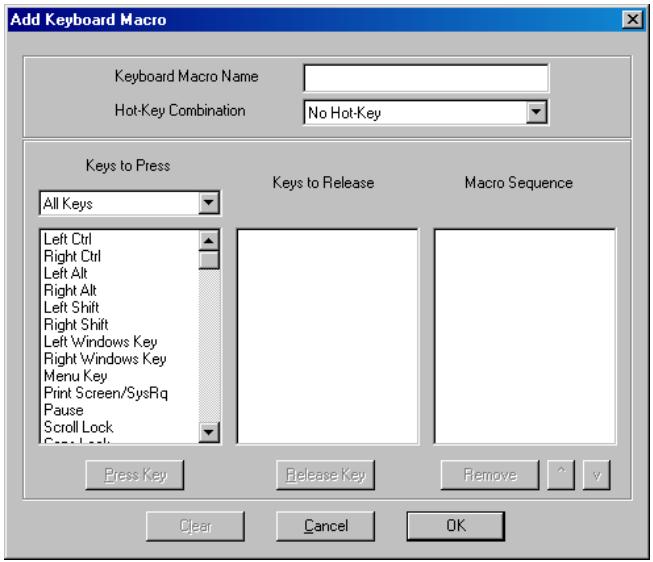Select Left Ctrl in the key list
Image resolution: width=653 pixels, height=562 pixels.
tap(61, 240)
